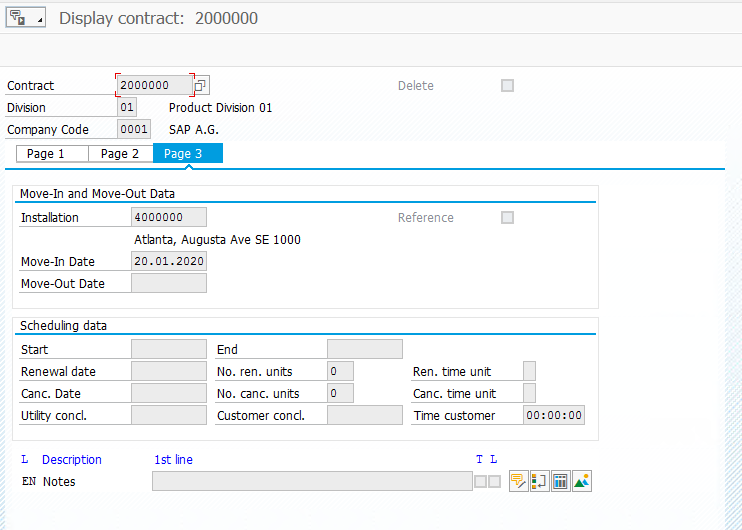Select the Page 3 tab
742x530 pixels.
188,154
